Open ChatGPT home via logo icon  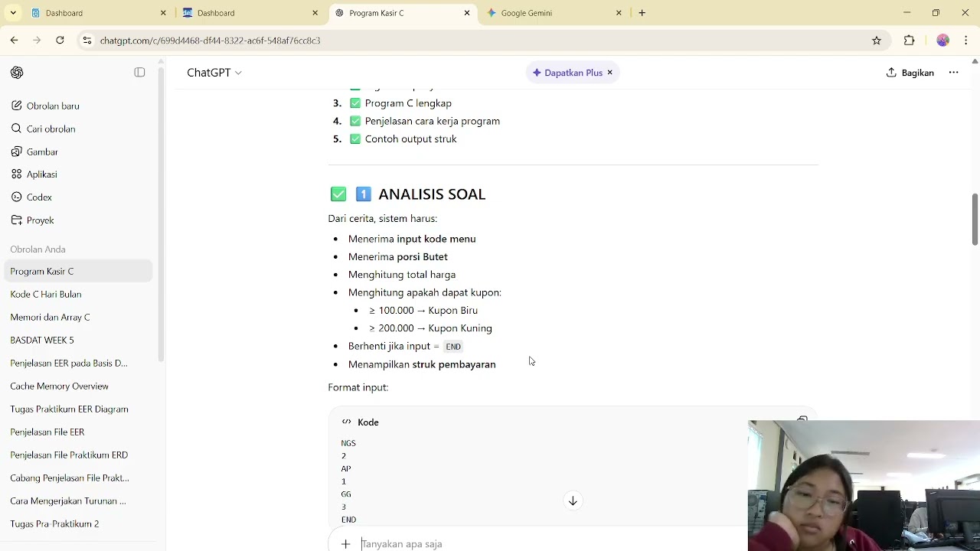pos(17,73)
